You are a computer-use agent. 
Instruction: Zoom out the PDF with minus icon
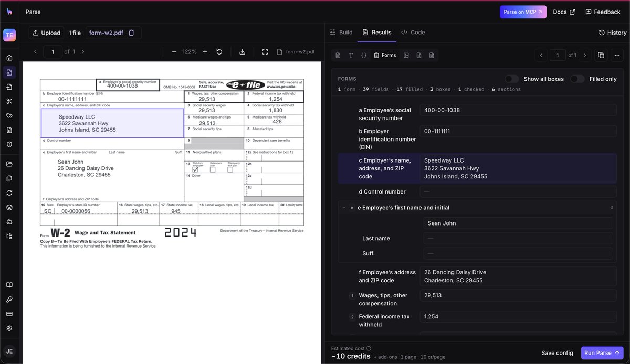(x=174, y=52)
